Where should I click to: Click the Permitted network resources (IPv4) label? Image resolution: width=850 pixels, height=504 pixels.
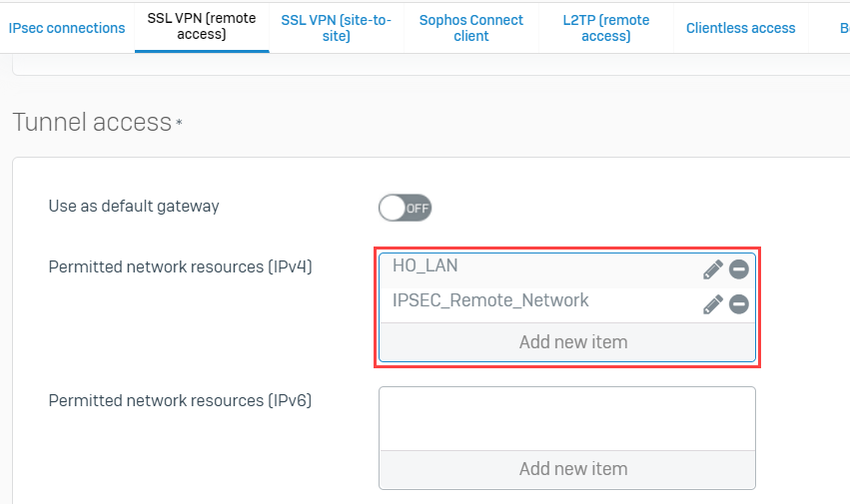pos(180,267)
